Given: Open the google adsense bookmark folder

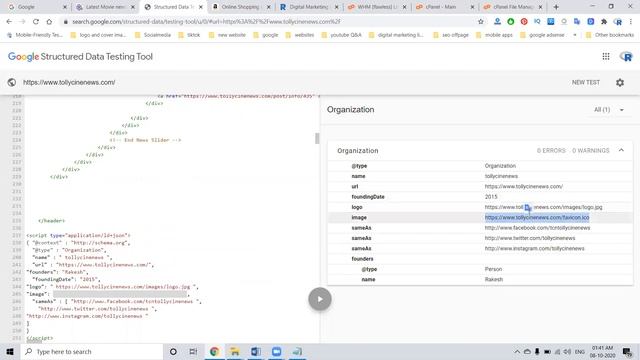Looking at the screenshot, I should tap(542, 35).
